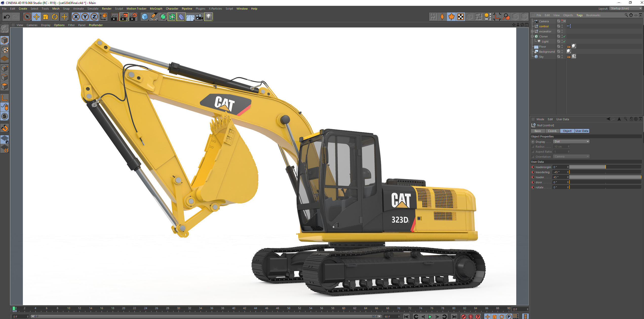Open the Subdivision Surface generators icon
This screenshot has width=644, height=319.
pyautogui.click(x=163, y=17)
